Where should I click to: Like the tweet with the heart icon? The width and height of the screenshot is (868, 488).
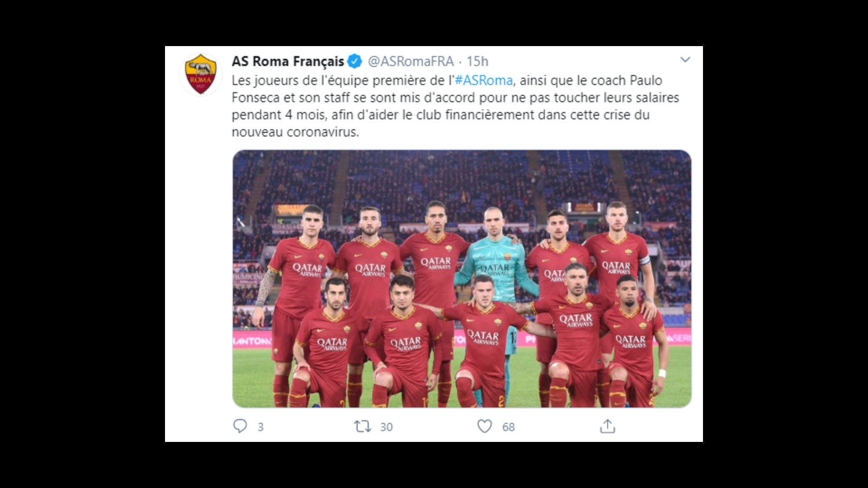485,426
